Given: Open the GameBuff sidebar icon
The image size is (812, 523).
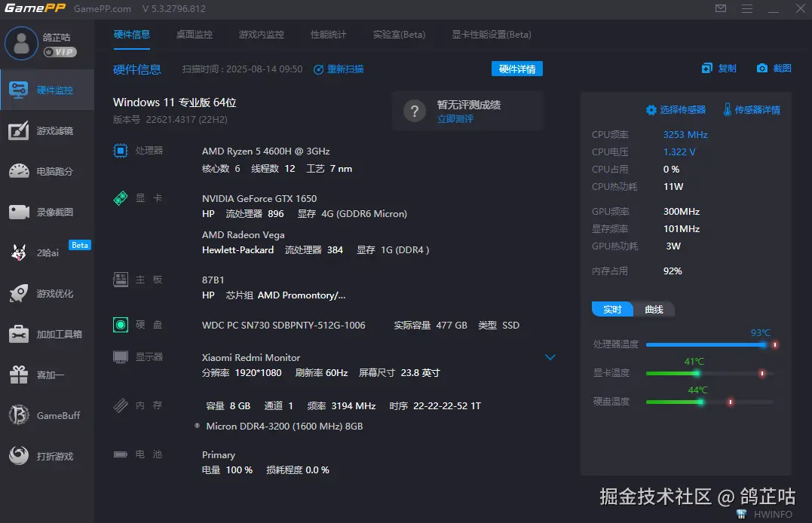Looking at the screenshot, I should pos(19,415).
